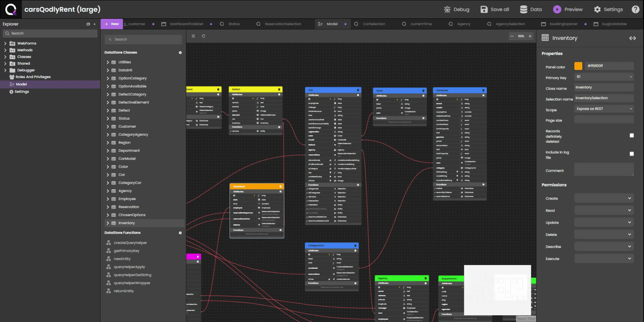This screenshot has width=644, height=322.
Task: Collapse the Explorer panel
Action: click(95, 24)
